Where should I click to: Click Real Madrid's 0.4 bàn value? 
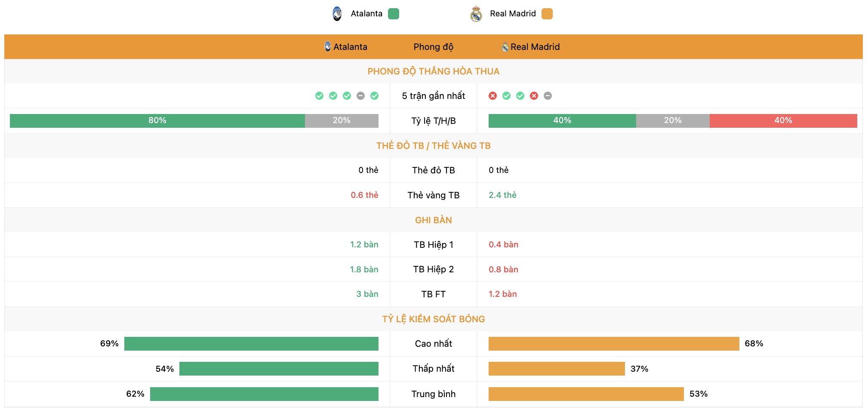coord(503,245)
